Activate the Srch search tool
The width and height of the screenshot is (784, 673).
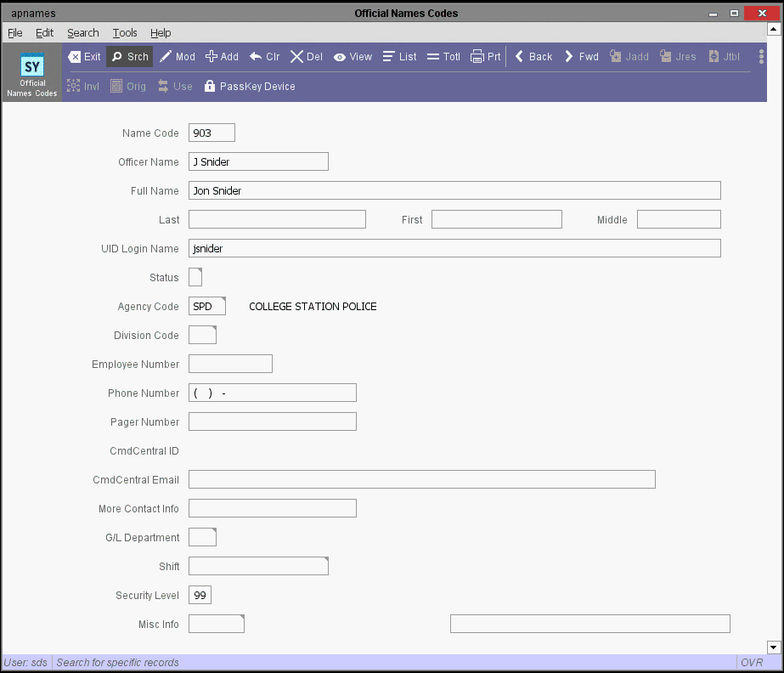130,57
